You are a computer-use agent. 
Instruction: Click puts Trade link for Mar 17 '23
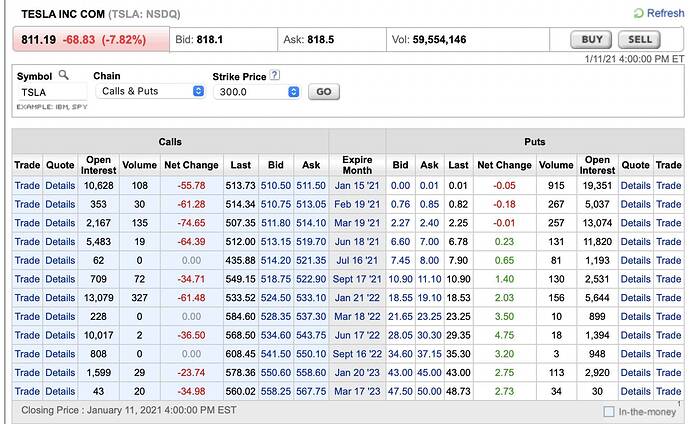[669, 391]
